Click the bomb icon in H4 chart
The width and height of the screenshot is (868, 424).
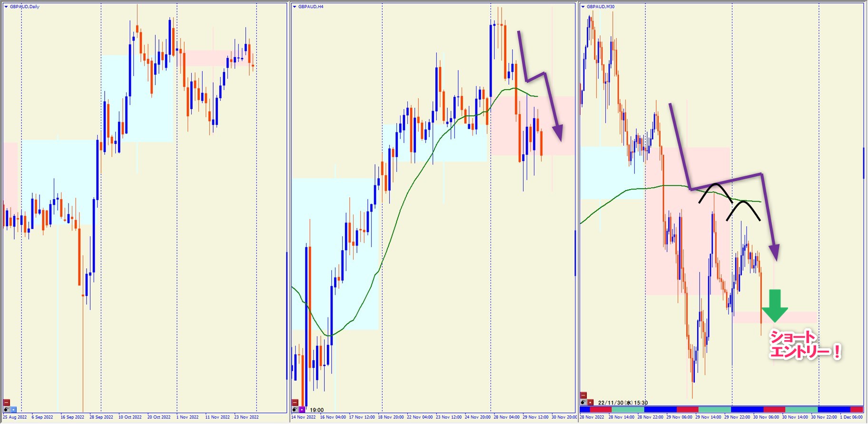coord(295,409)
